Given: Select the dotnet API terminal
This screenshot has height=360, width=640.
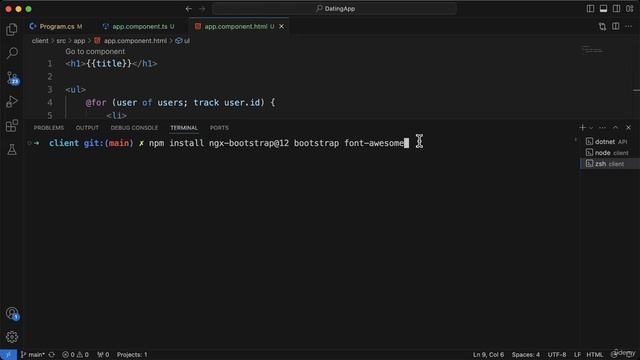Looking at the screenshot, I should pos(610,142).
